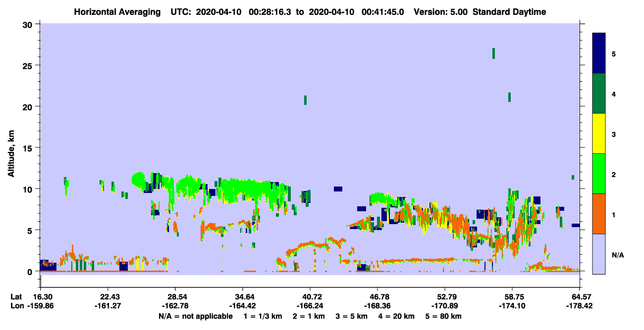Click the isolated dark blue block near latitude 43

338,189
